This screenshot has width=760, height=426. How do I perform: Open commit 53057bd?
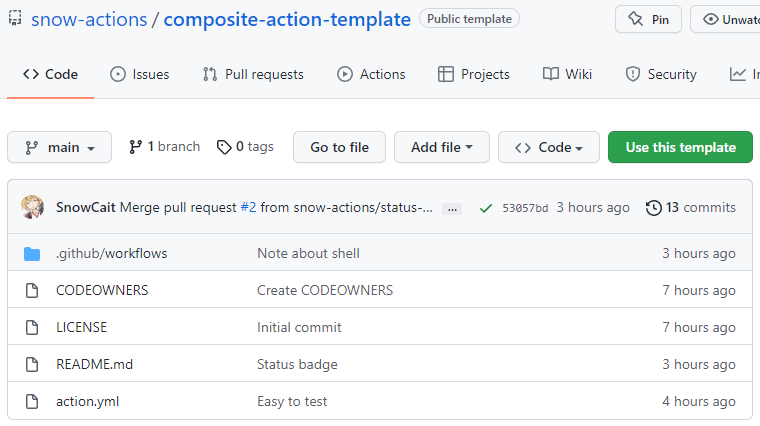(x=525, y=208)
